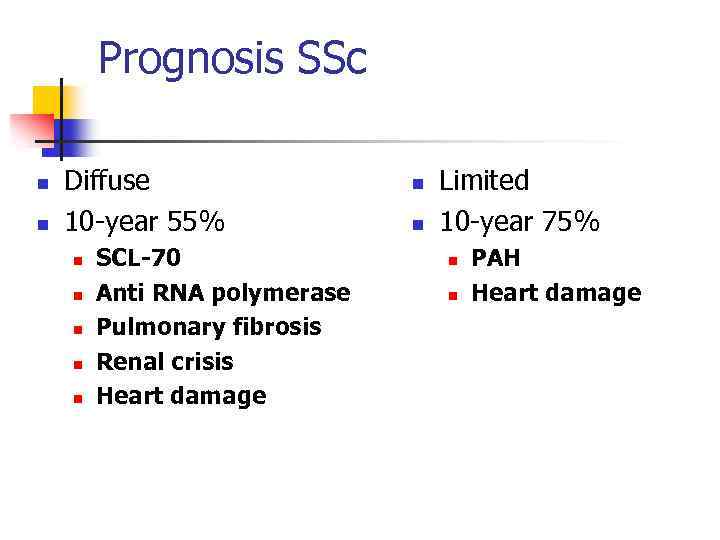The height and width of the screenshot is (540, 720).
Task: Click "Heart damage" under the Diffuse column
Action: pyautogui.click(x=180, y=396)
